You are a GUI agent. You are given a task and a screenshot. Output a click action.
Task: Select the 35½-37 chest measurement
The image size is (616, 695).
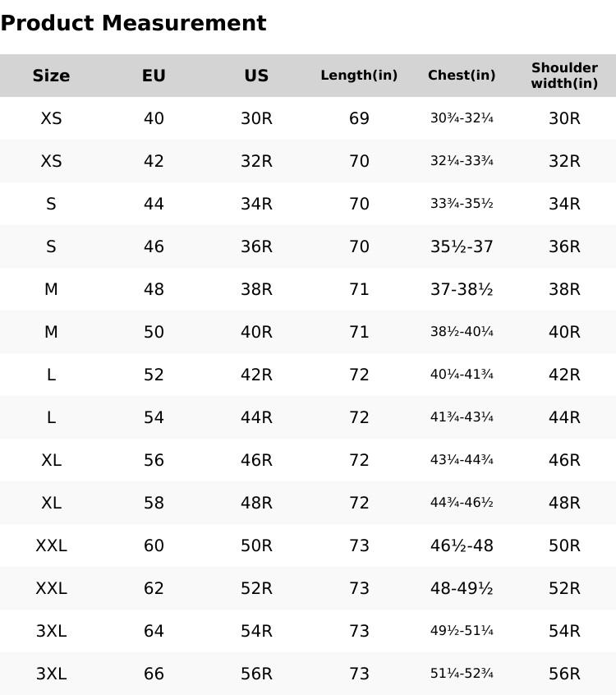point(462,246)
